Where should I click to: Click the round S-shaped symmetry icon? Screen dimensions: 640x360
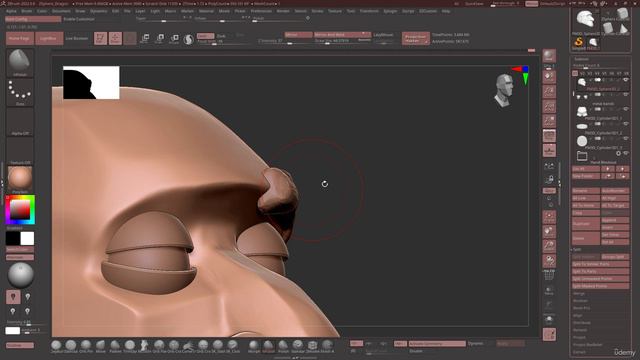[189, 40]
